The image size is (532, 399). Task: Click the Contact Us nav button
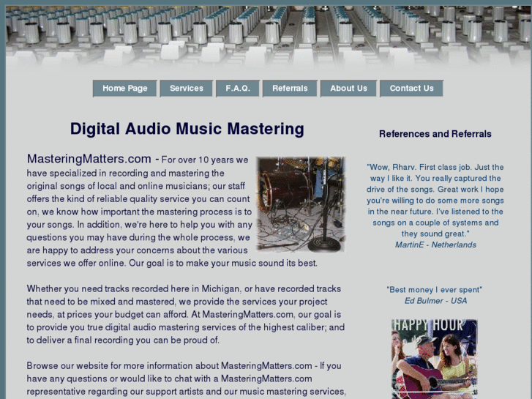pyautogui.click(x=411, y=89)
